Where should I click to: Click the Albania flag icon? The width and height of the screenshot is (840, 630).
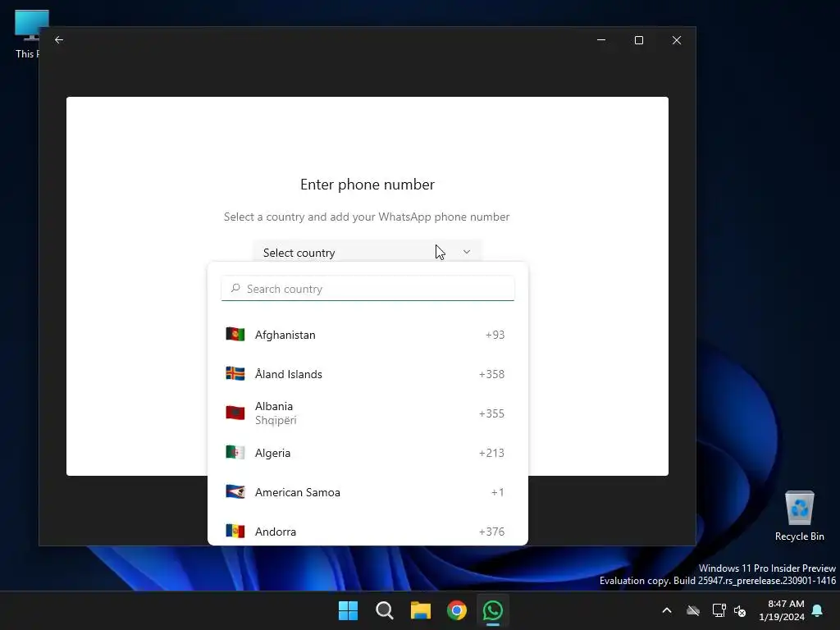(235, 413)
